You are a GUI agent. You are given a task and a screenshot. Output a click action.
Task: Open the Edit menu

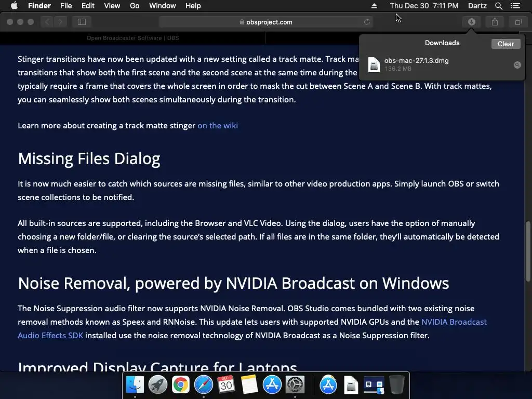[x=88, y=6]
